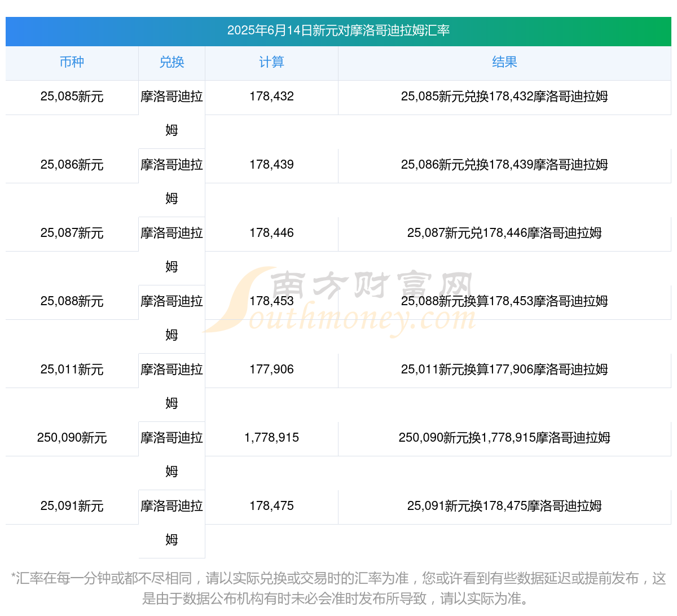This screenshot has height=616, width=677.
Task: Click 摩洛哥迪拉姆 in the 25,088新元 row
Action: point(172,318)
